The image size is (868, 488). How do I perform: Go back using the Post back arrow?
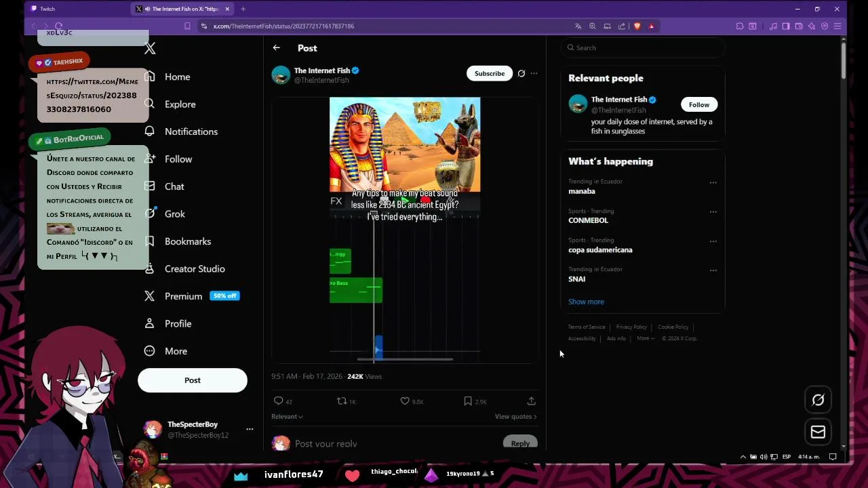click(277, 48)
